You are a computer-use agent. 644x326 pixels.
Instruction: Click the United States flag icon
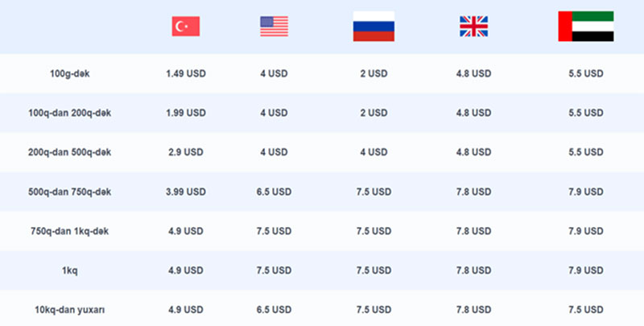coord(274,27)
